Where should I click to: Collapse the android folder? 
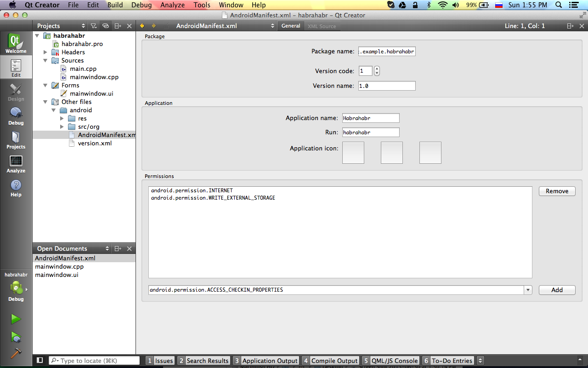point(54,110)
